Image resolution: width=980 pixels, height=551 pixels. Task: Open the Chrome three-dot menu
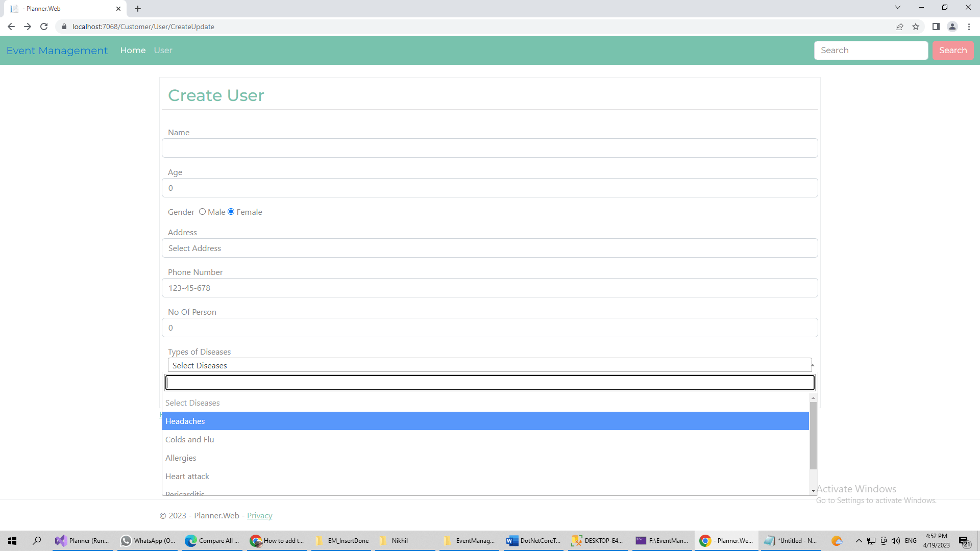coord(969,27)
